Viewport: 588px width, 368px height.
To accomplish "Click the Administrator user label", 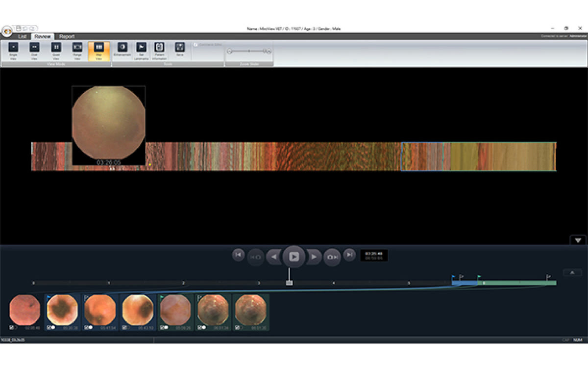I will click(x=578, y=36).
